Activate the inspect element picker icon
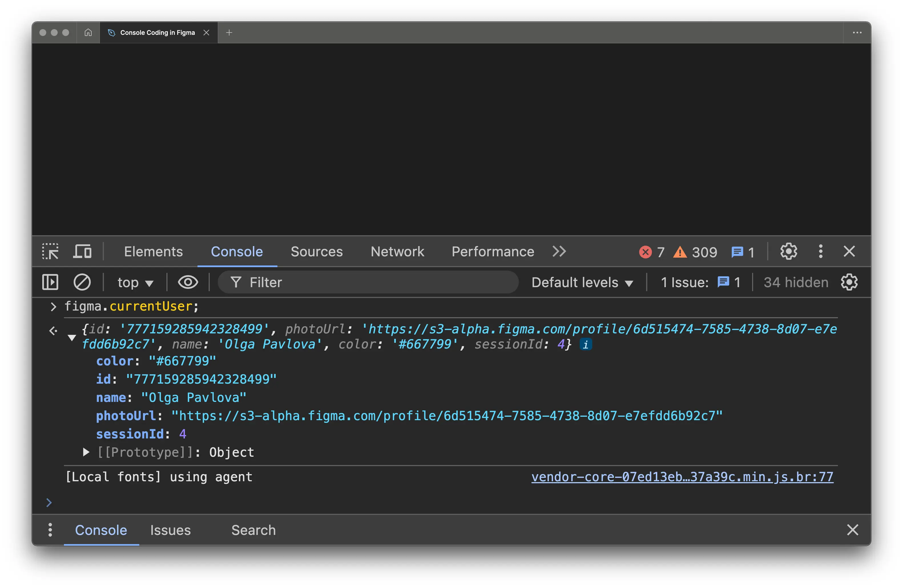This screenshot has width=903, height=588. click(x=50, y=251)
